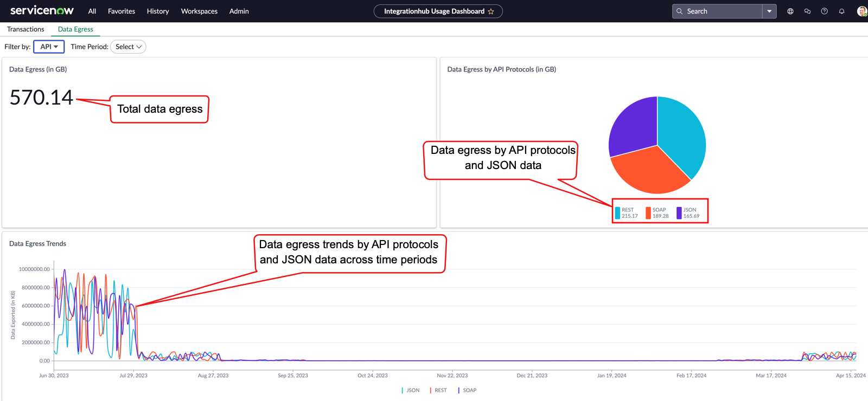Click the REST legend swatch in pie chart
The image size is (868, 401).
click(617, 213)
